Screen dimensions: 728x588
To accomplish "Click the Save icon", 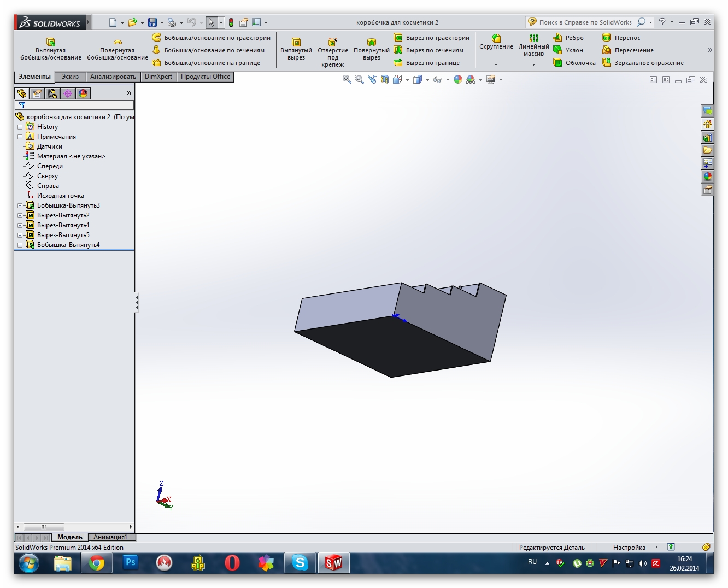I will pos(152,22).
